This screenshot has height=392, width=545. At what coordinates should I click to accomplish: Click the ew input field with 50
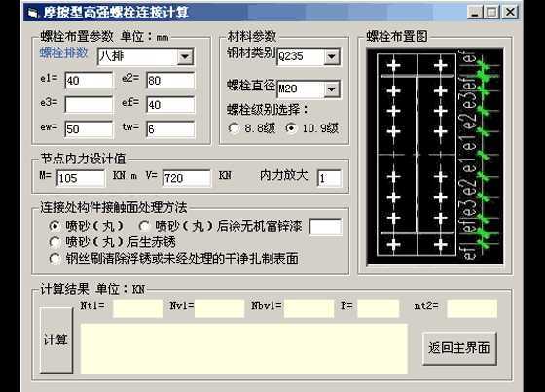click(89, 129)
